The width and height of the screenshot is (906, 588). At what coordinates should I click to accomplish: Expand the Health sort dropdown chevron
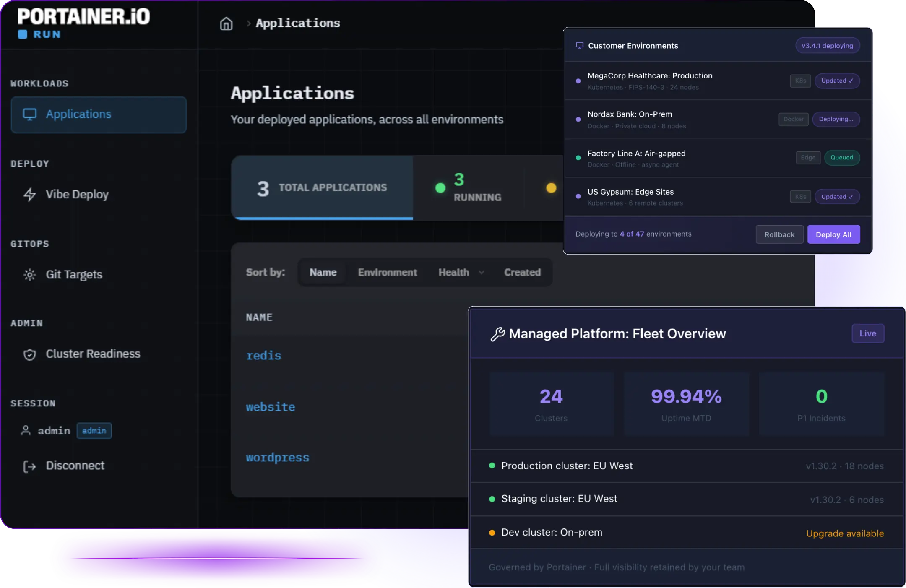[x=482, y=273]
